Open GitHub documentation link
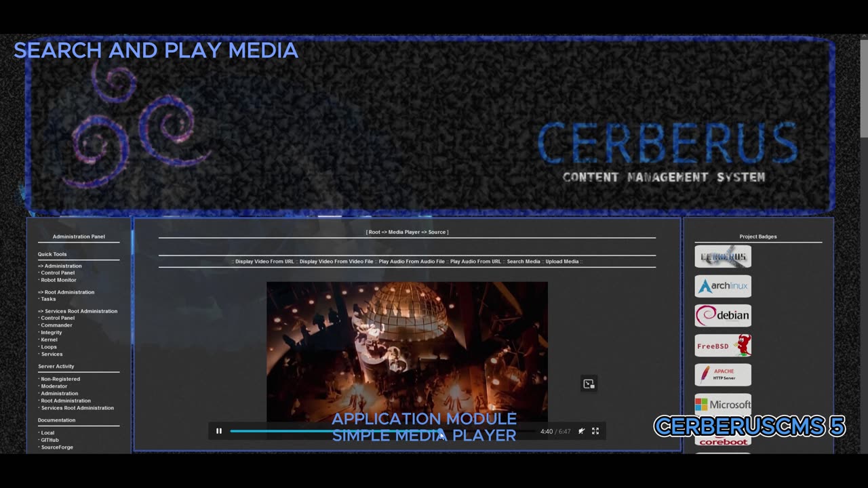 50,440
